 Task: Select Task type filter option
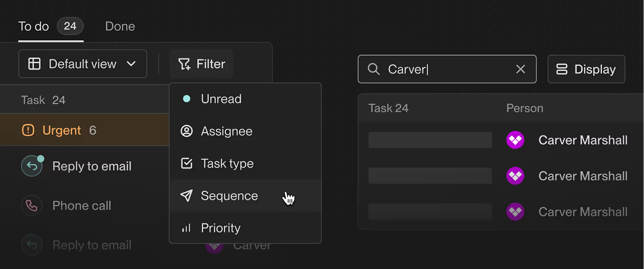pyautogui.click(x=227, y=164)
